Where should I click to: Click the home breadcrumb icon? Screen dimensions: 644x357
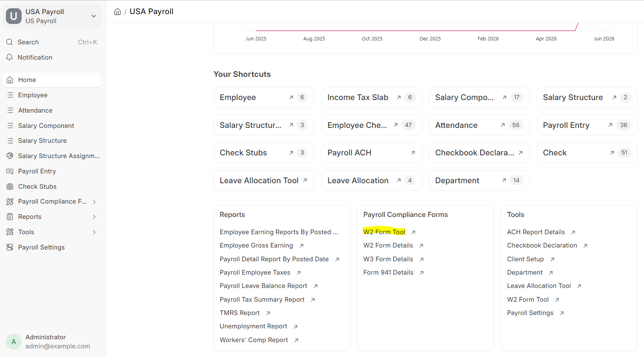tap(117, 12)
